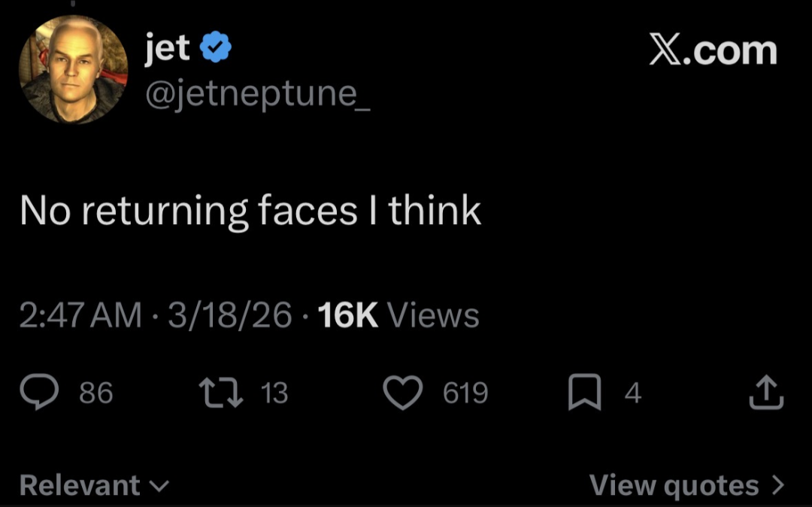The width and height of the screenshot is (812, 507).
Task: Share the post via the upload arrow icon
Action: coord(767,393)
